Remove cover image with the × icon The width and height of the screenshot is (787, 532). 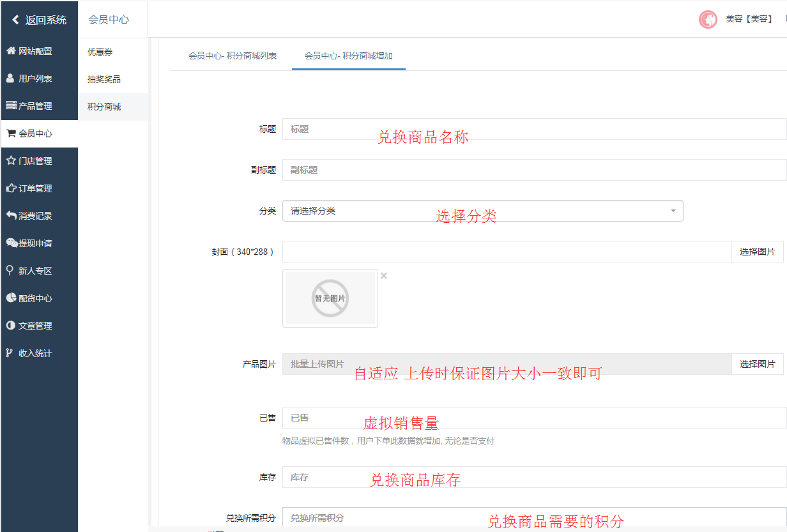(384, 276)
